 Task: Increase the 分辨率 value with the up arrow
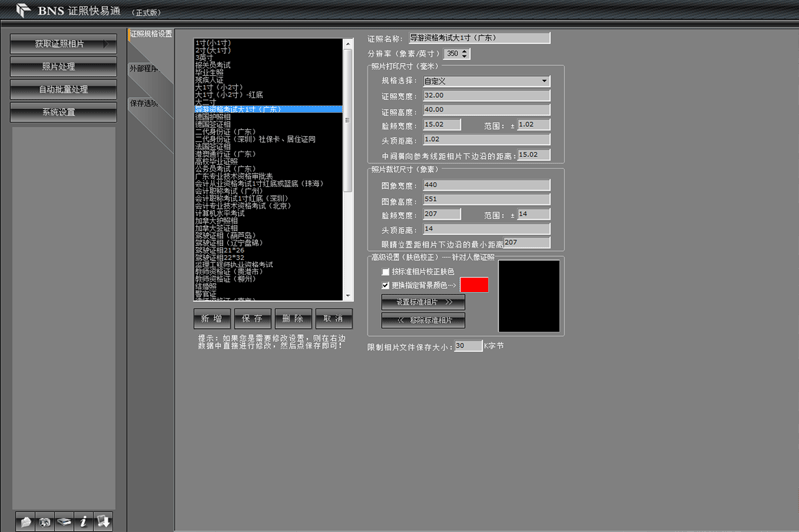[x=464, y=51]
